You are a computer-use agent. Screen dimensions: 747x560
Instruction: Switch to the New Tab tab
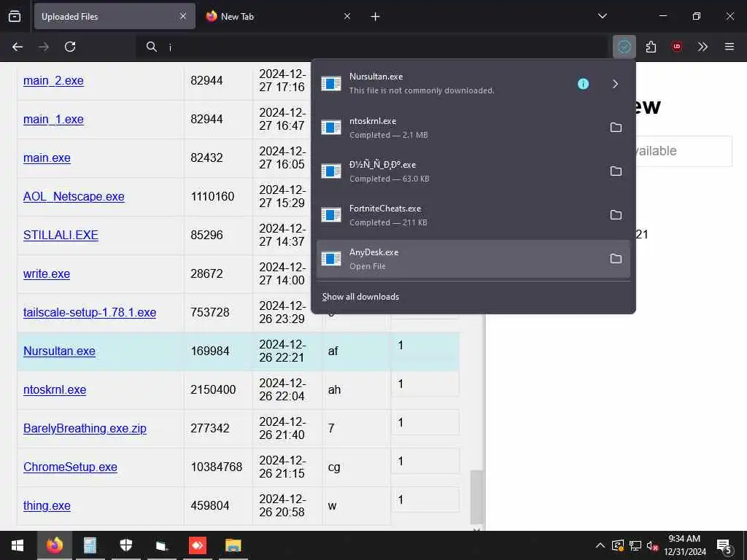pyautogui.click(x=279, y=16)
